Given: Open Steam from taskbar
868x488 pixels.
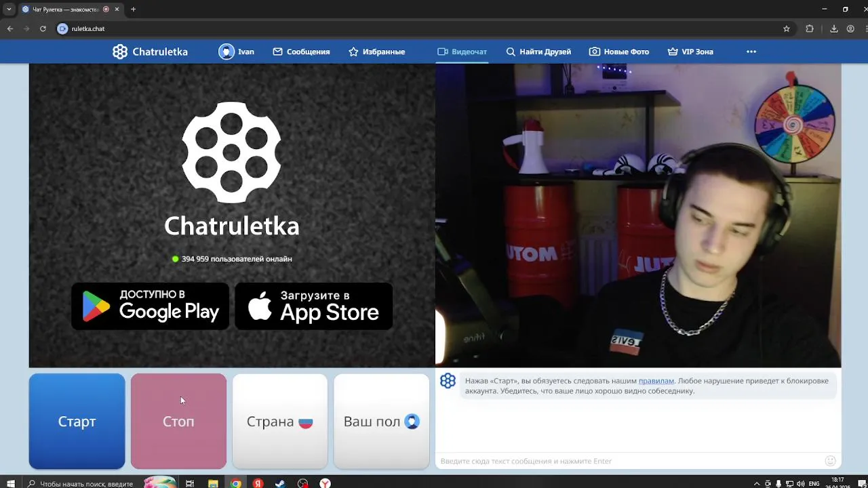Looking at the screenshot, I should 280,483.
